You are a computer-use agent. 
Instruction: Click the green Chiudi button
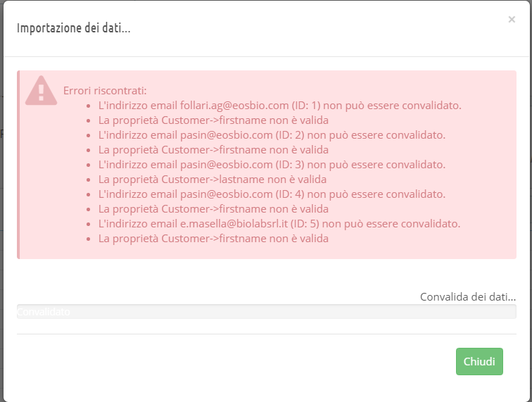pyautogui.click(x=479, y=361)
